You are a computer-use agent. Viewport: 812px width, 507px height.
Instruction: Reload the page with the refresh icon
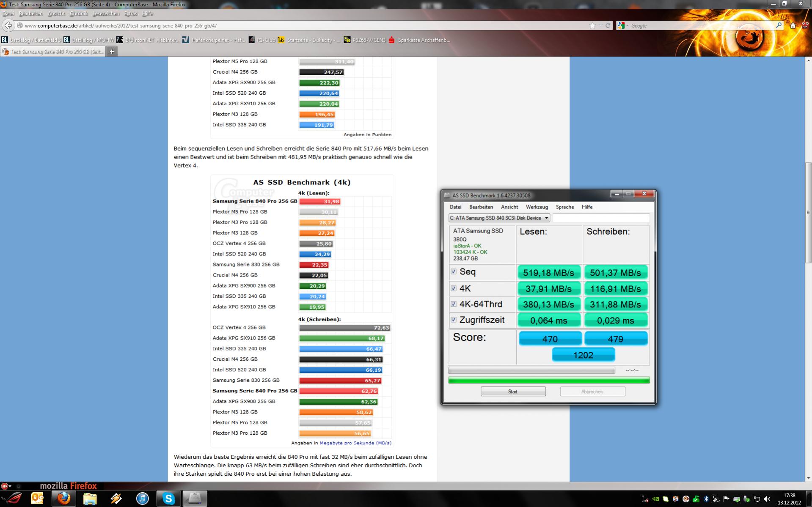coord(608,25)
